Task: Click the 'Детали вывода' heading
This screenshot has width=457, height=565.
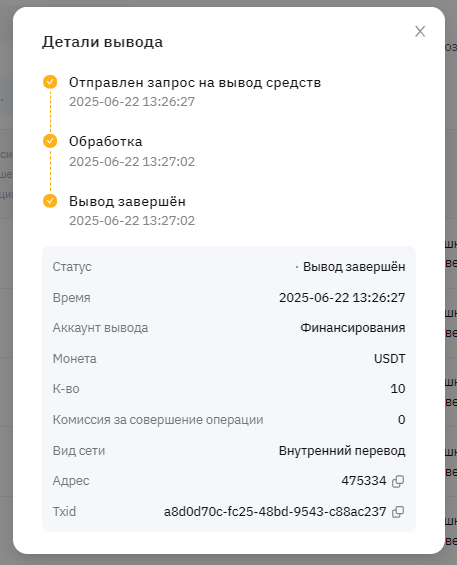Action: (102, 42)
